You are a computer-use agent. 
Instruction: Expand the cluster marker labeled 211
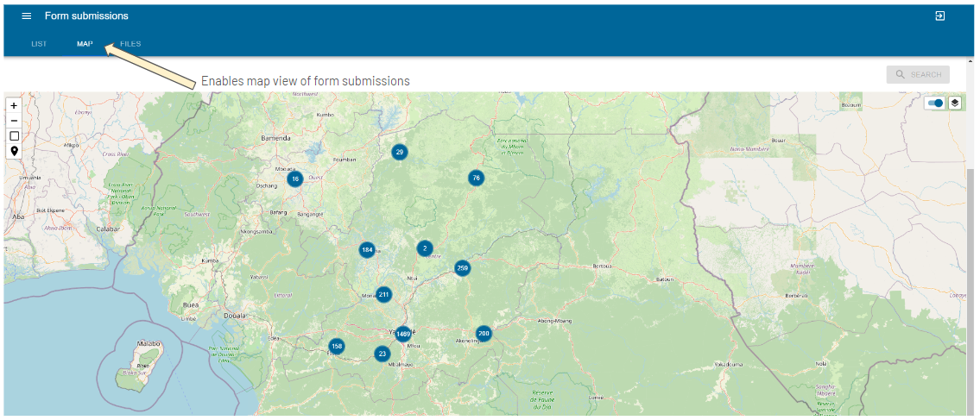pos(383,295)
